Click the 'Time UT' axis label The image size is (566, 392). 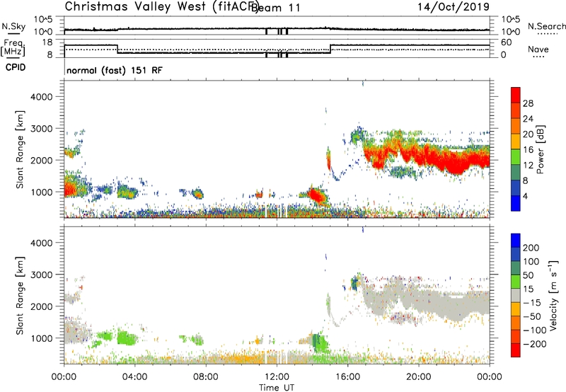point(277,388)
